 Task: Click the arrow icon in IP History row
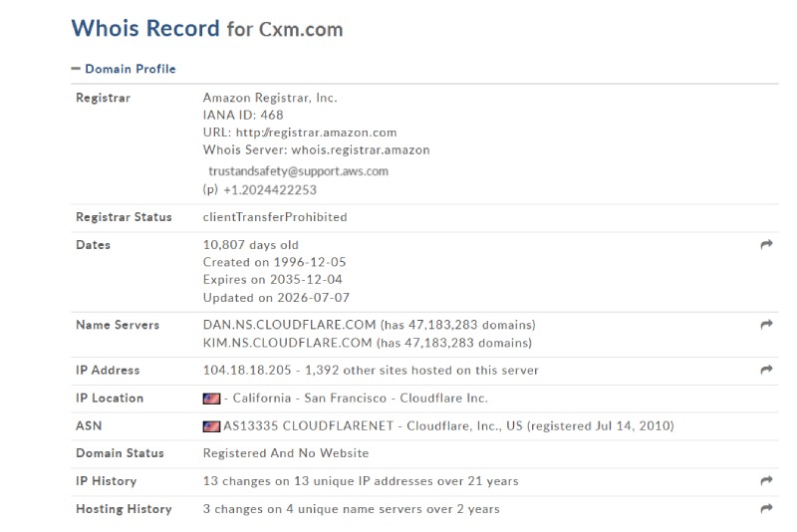click(766, 480)
